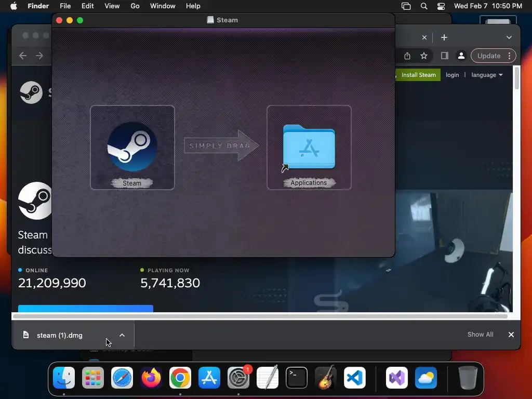Open a new Chrome tab
This screenshot has width=532, height=399.
click(444, 37)
